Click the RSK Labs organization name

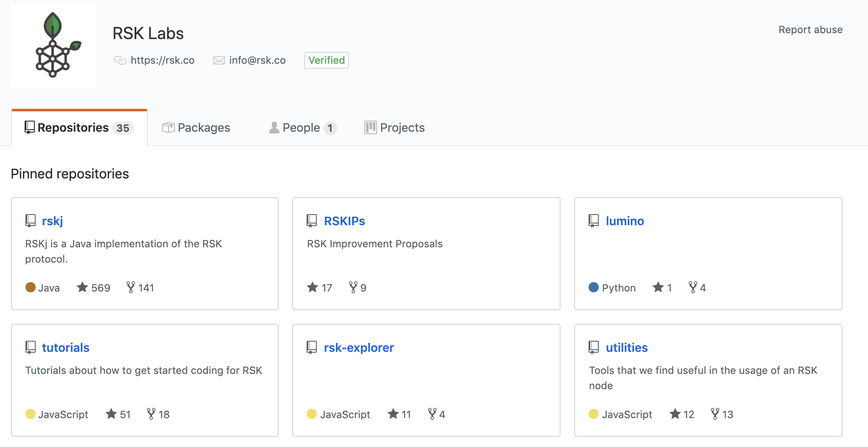(148, 34)
